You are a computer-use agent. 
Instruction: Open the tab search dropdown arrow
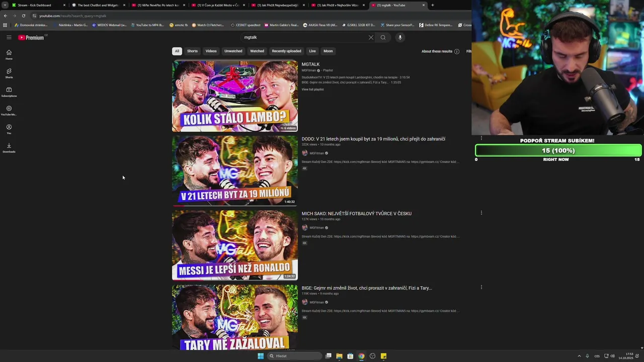tap(5, 5)
